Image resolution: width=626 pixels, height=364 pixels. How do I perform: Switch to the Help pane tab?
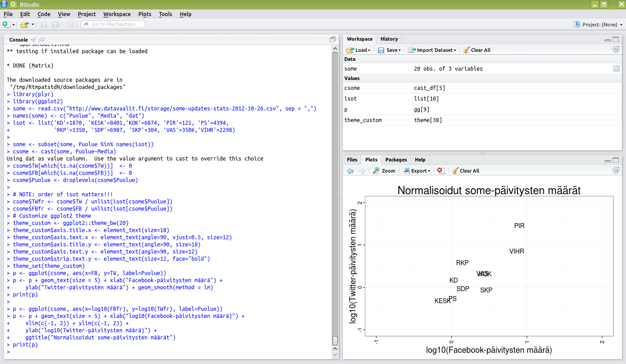tap(420, 160)
